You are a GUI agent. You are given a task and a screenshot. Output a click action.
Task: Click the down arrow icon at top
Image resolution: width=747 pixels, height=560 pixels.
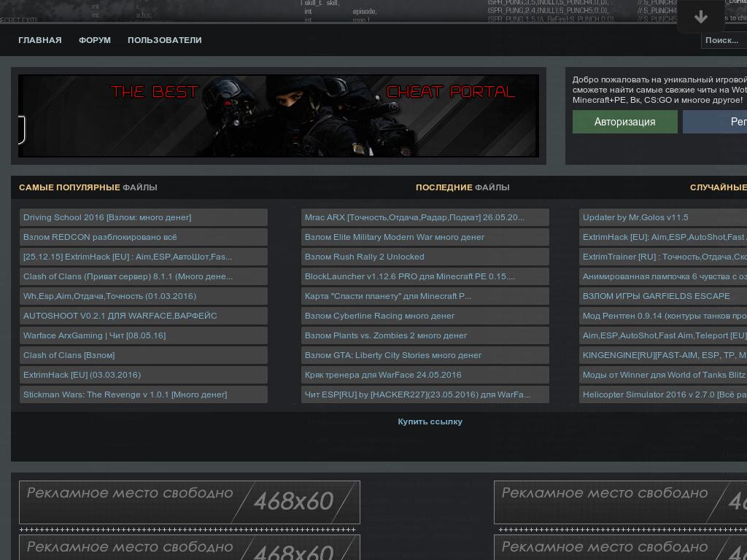[x=700, y=17]
